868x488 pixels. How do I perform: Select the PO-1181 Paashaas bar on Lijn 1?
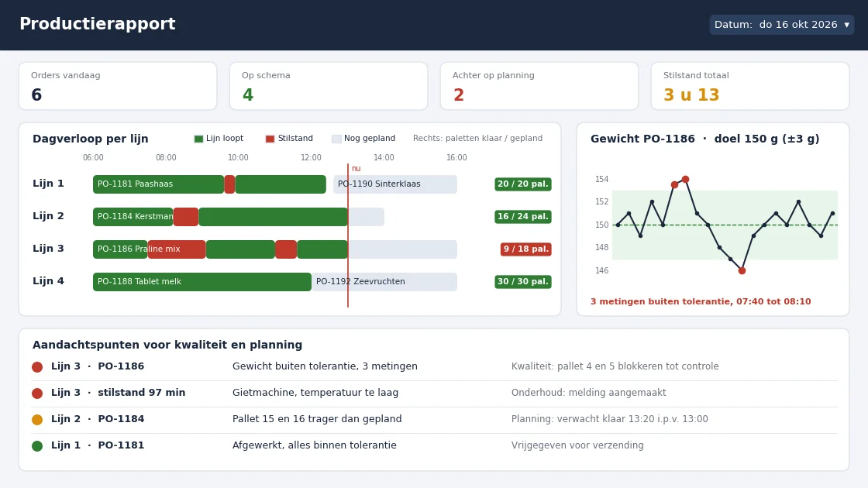coord(158,184)
